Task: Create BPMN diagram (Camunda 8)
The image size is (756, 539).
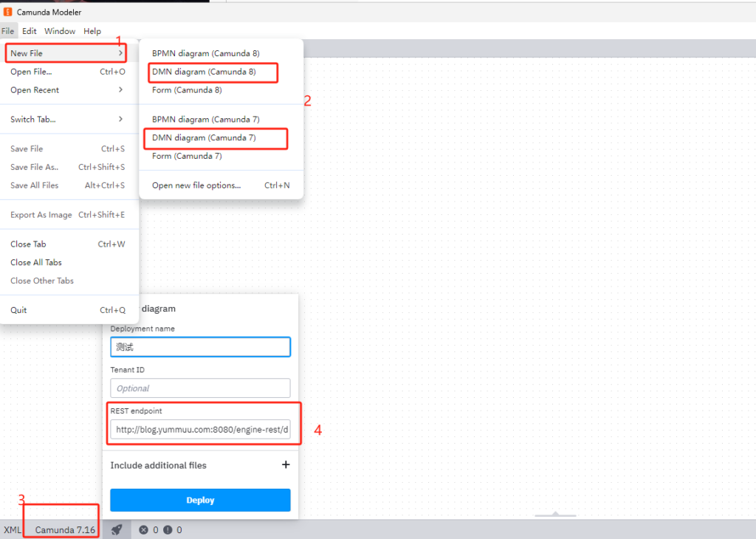Action: click(x=221, y=53)
